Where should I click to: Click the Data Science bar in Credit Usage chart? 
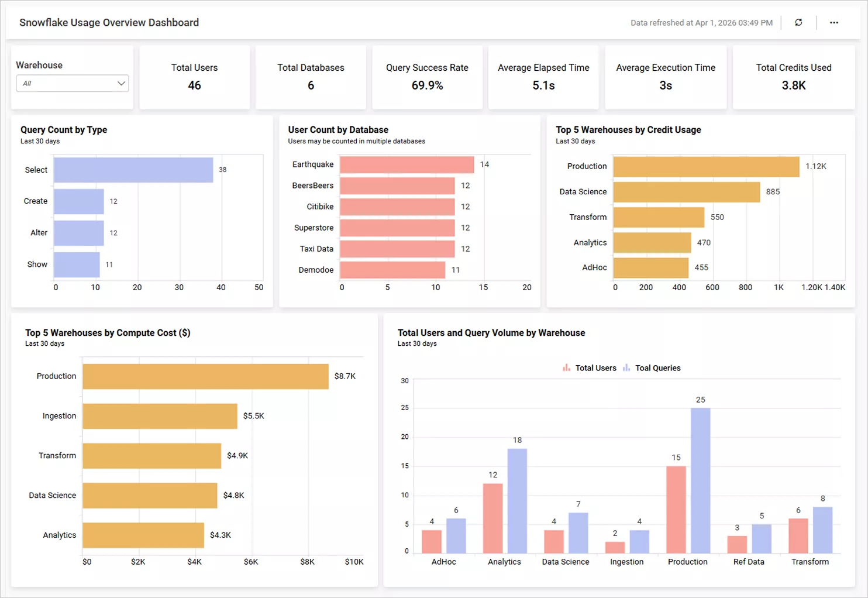point(687,192)
